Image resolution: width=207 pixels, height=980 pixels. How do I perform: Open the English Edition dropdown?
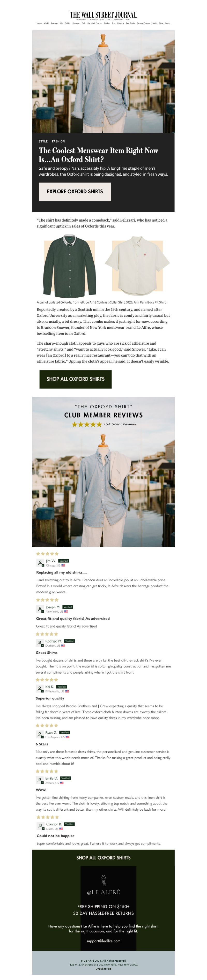[82, 19]
